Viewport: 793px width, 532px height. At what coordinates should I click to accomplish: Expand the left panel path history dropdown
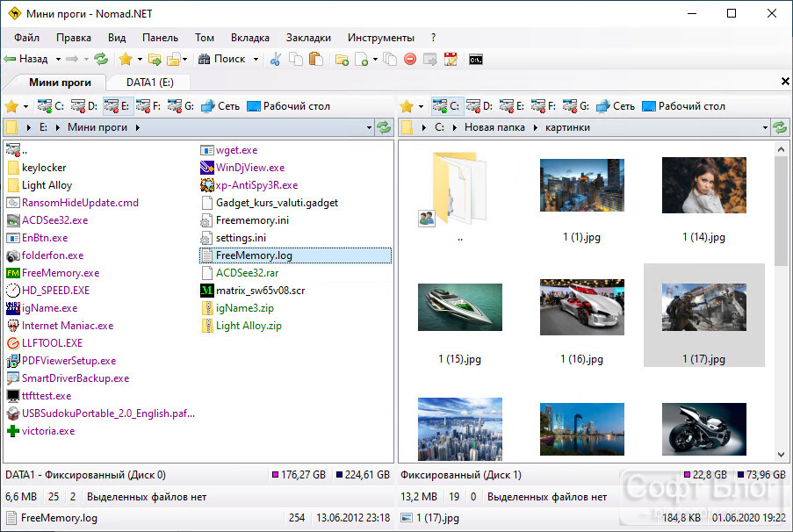point(369,127)
